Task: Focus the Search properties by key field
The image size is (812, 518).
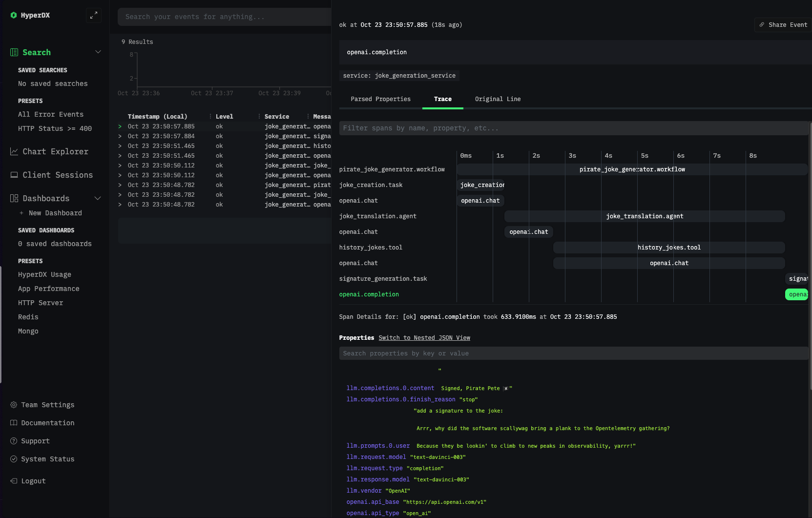Action: [x=574, y=353]
